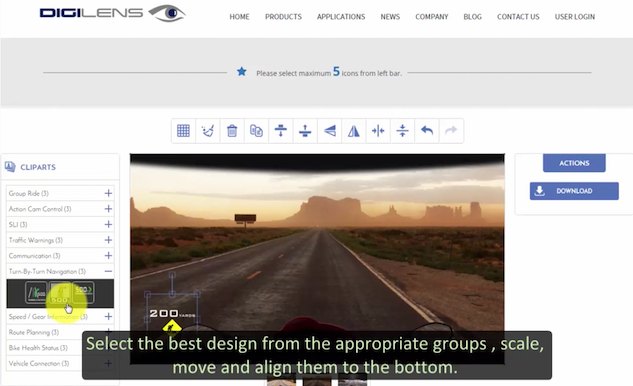Click the Download button

pyautogui.click(x=574, y=191)
